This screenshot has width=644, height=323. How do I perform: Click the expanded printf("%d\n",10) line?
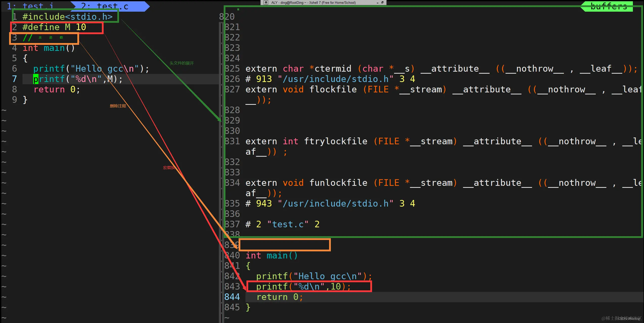coord(303,287)
